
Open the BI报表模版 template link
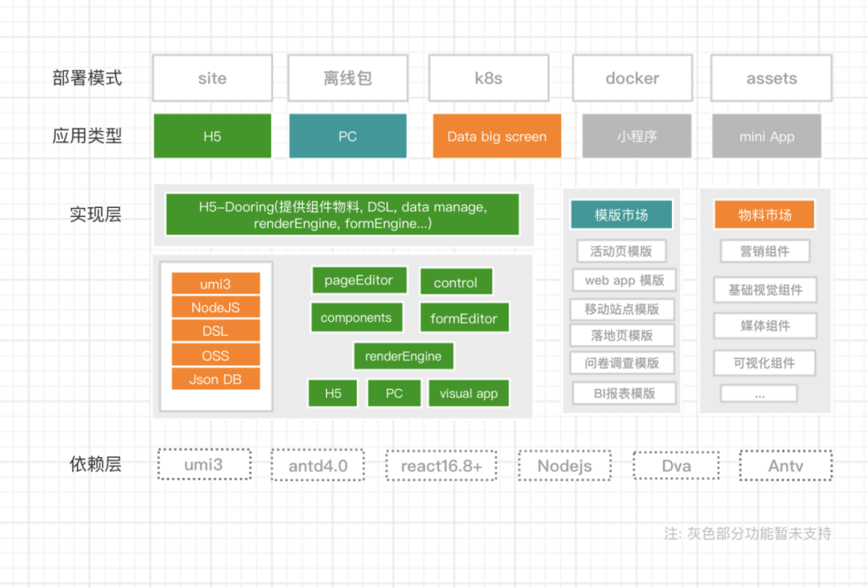pyautogui.click(x=624, y=393)
